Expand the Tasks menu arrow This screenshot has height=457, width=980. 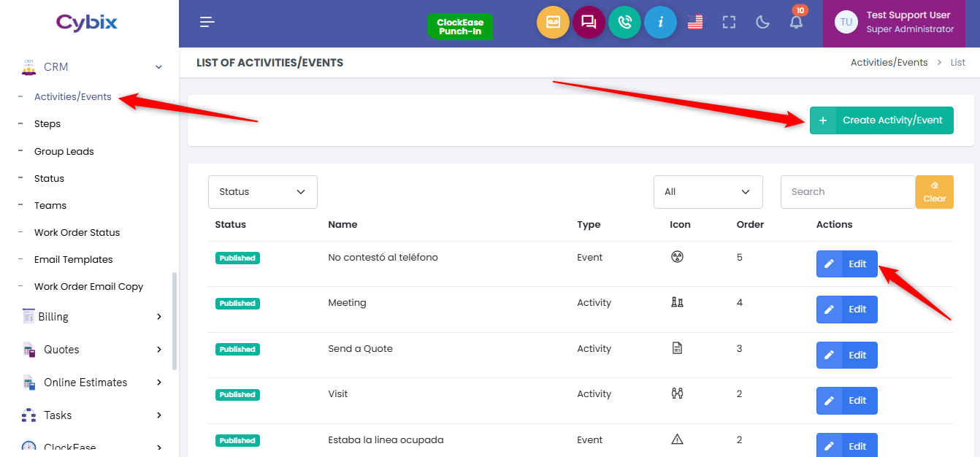click(x=159, y=415)
